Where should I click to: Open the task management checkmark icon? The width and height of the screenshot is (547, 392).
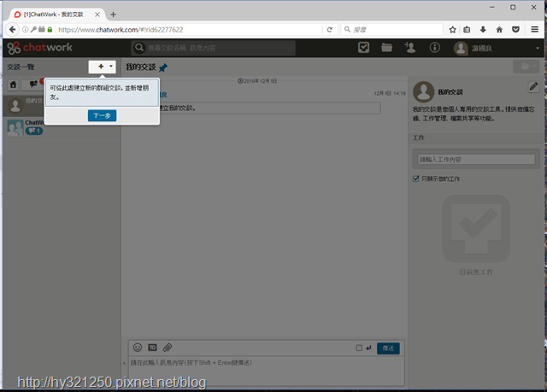click(x=363, y=47)
